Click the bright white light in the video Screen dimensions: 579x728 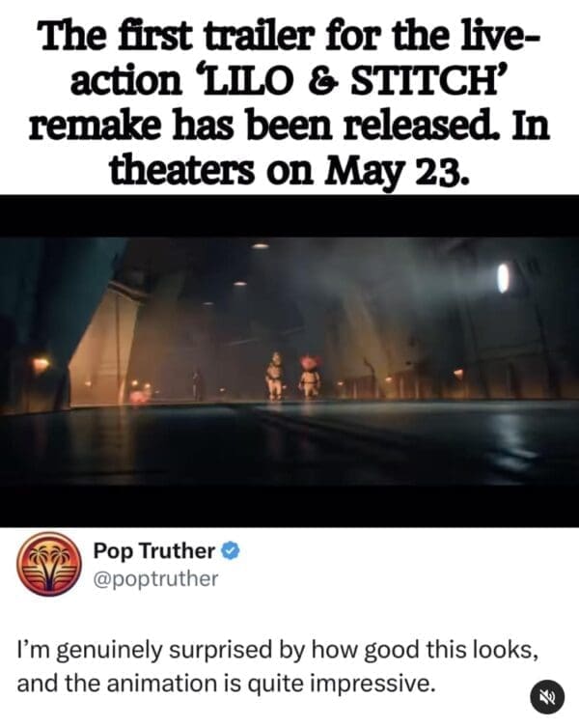[503, 277]
